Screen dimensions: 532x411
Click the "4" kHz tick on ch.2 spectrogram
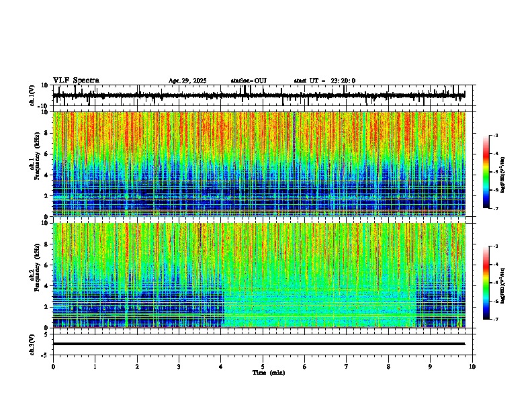tap(46, 286)
